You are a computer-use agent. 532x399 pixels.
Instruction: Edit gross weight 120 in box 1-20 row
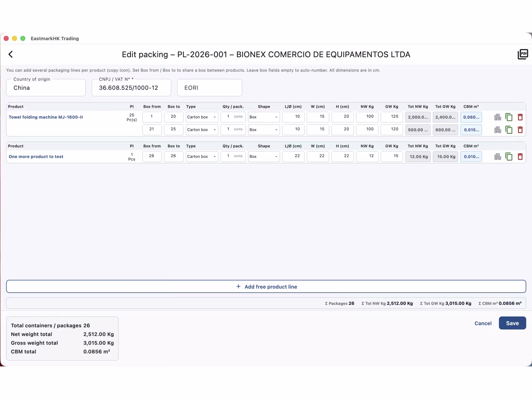pos(392,117)
